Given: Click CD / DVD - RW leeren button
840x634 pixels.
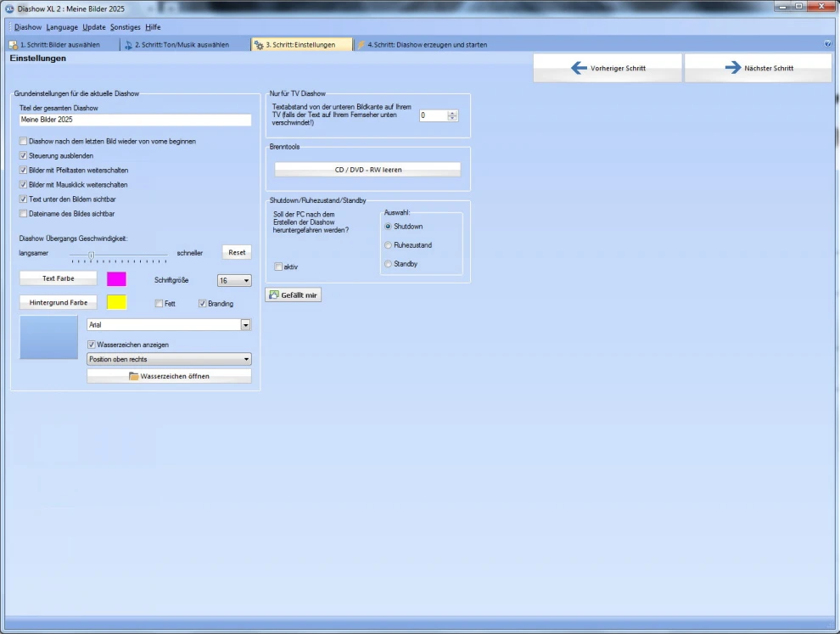Looking at the screenshot, I should click(x=367, y=170).
